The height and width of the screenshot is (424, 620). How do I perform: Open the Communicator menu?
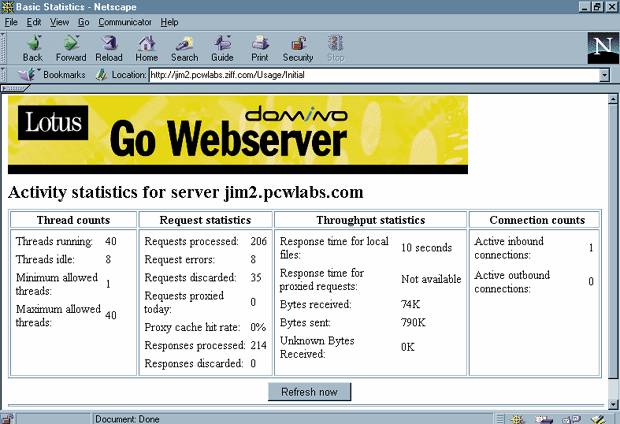coord(124,21)
